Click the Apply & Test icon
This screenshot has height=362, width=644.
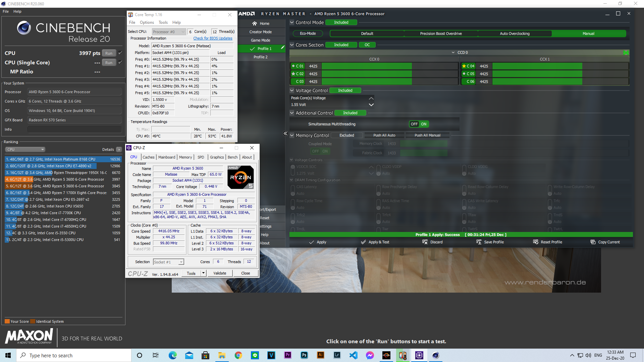pos(363,242)
